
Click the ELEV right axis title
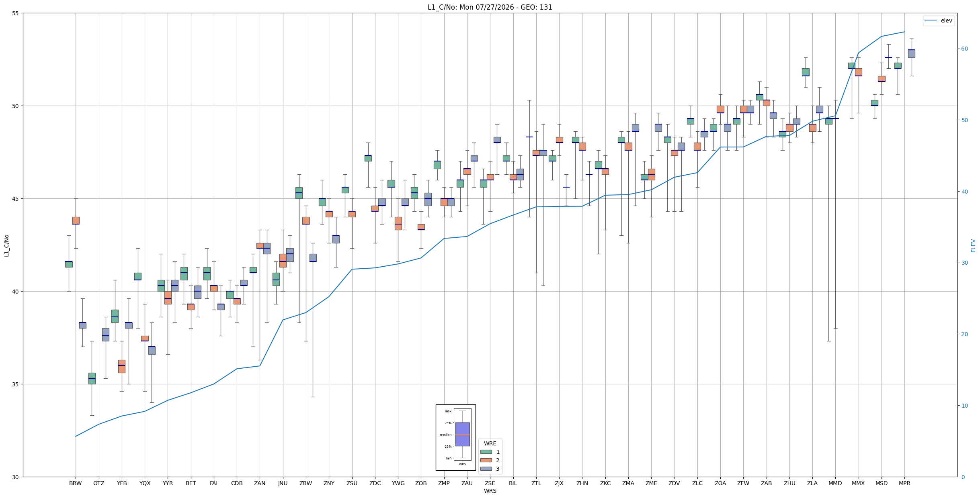tap(973, 245)
